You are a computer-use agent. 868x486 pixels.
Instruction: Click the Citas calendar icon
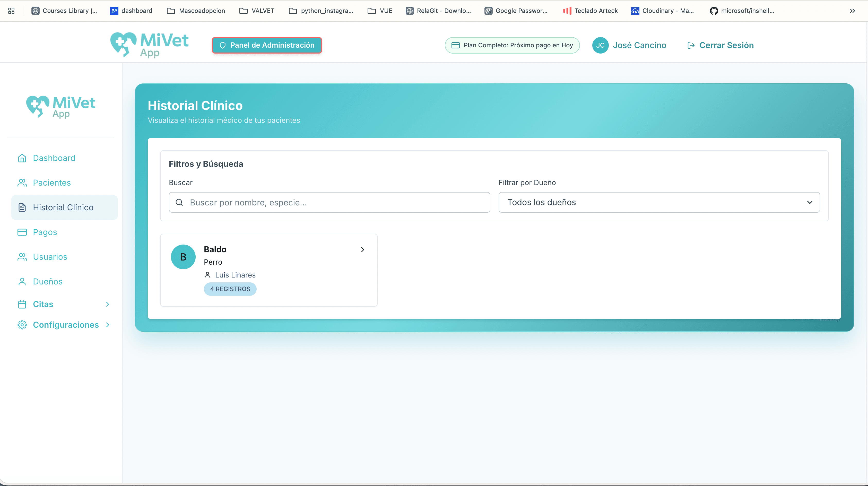[22, 304]
